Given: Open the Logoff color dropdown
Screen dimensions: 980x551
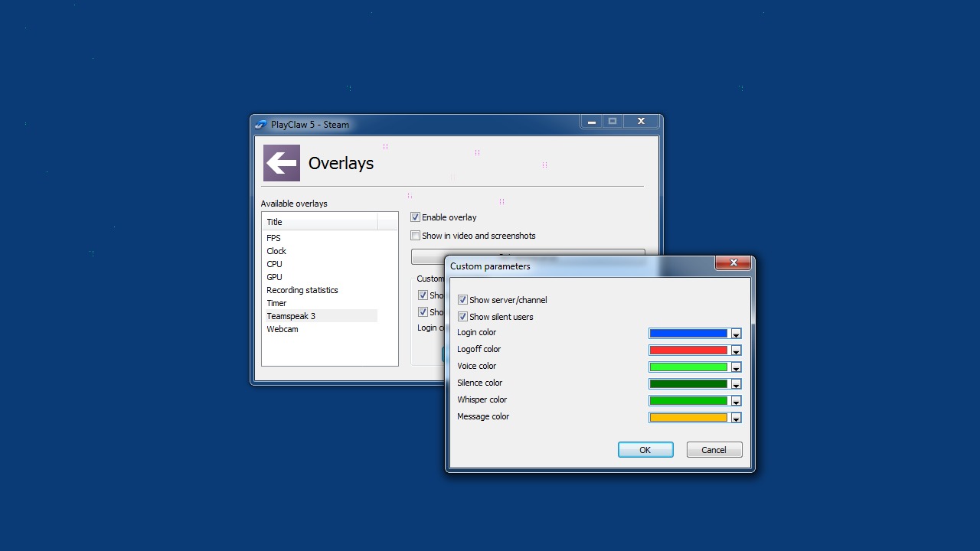Looking at the screenshot, I should tap(735, 350).
